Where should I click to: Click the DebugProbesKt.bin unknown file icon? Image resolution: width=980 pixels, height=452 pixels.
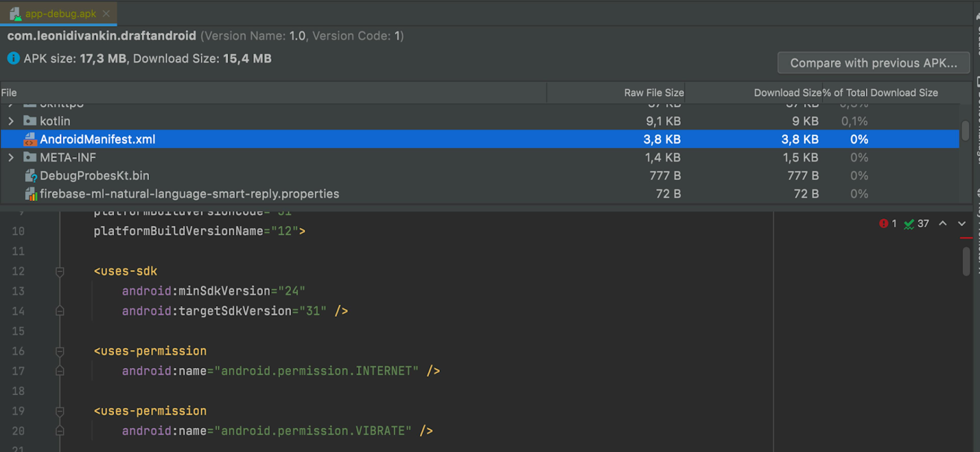[x=30, y=176]
